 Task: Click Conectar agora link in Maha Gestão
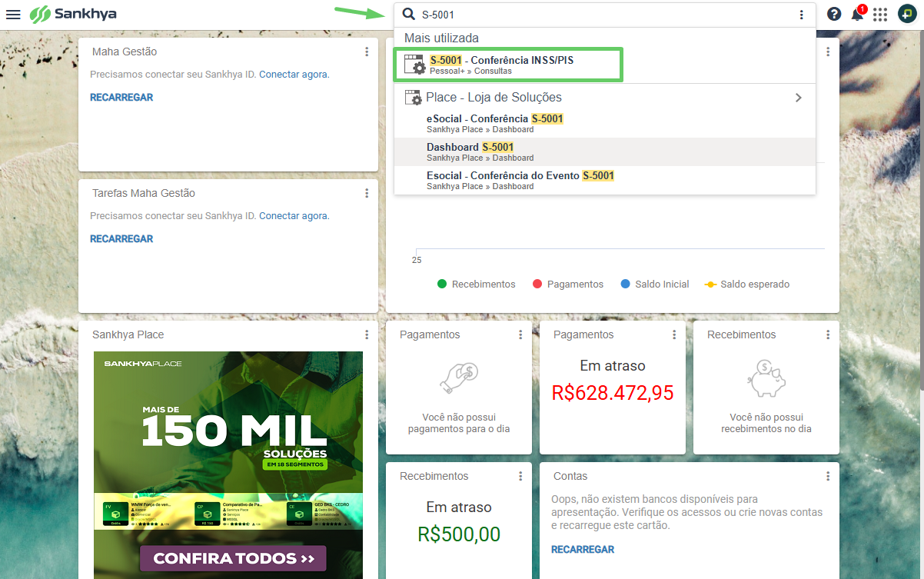point(294,75)
